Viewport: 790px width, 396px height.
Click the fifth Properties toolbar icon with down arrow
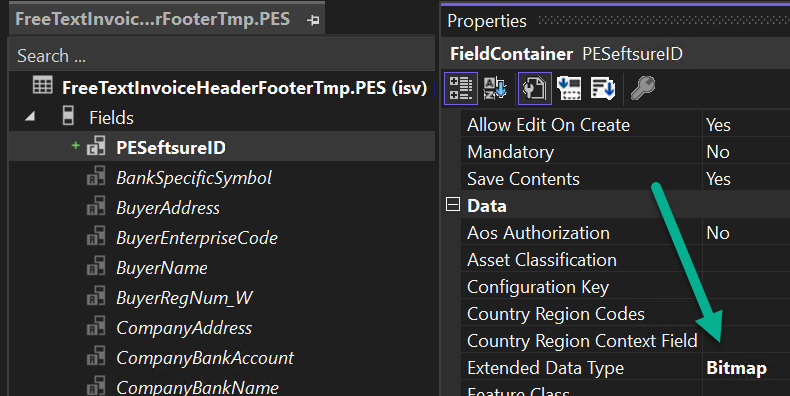(x=603, y=88)
